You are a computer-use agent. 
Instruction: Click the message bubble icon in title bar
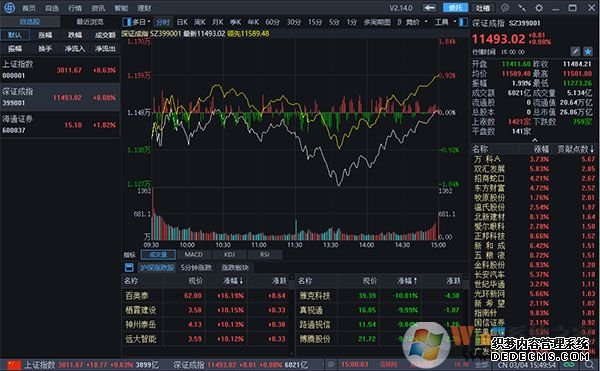pyautogui.click(x=505, y=8)
